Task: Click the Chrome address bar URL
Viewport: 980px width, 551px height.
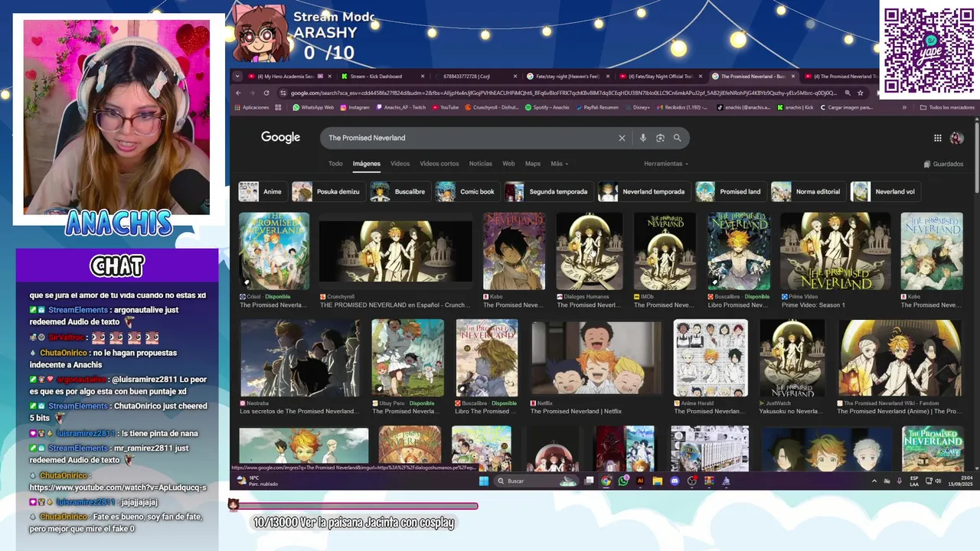Action: point(563,93)
